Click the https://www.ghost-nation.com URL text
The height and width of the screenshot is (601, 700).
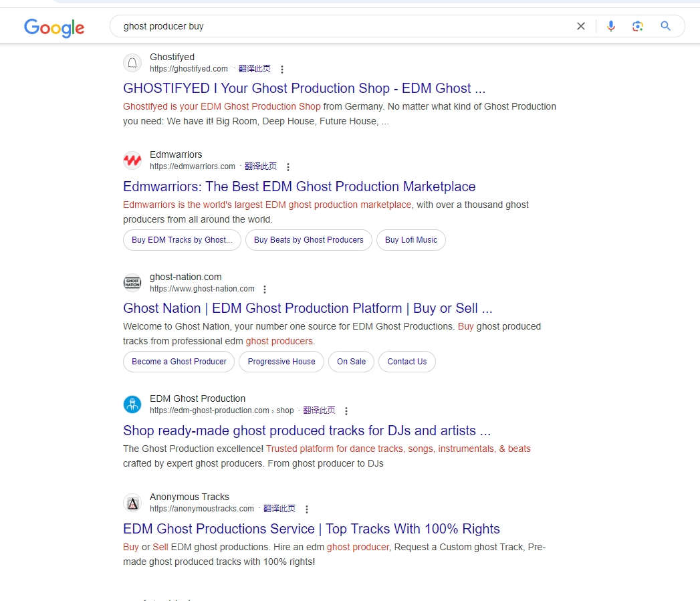[202, 289]
